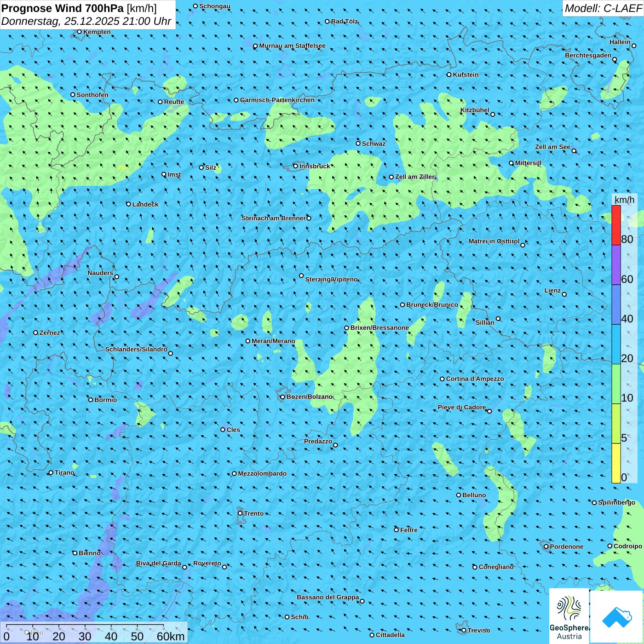Click the Berchtesgaden location dot
644x644 pixels.
pos(615,59)
